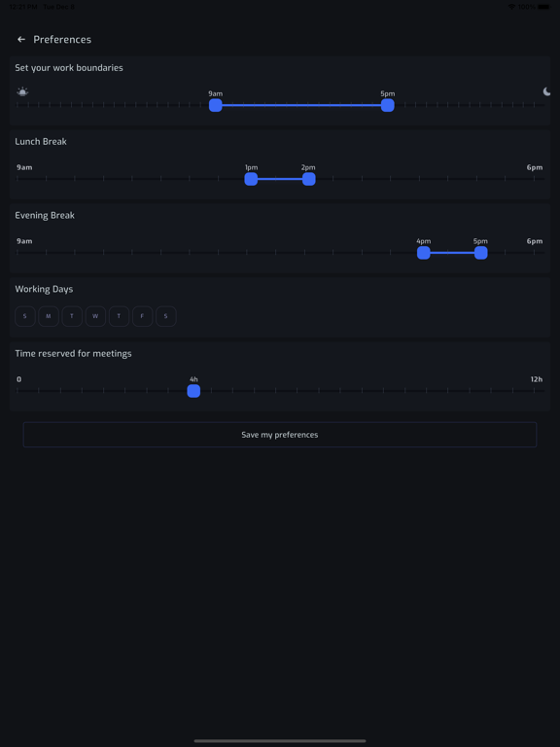
Task: Tap the Wi-Fi icon in status bar
Action: pos(512,7)
